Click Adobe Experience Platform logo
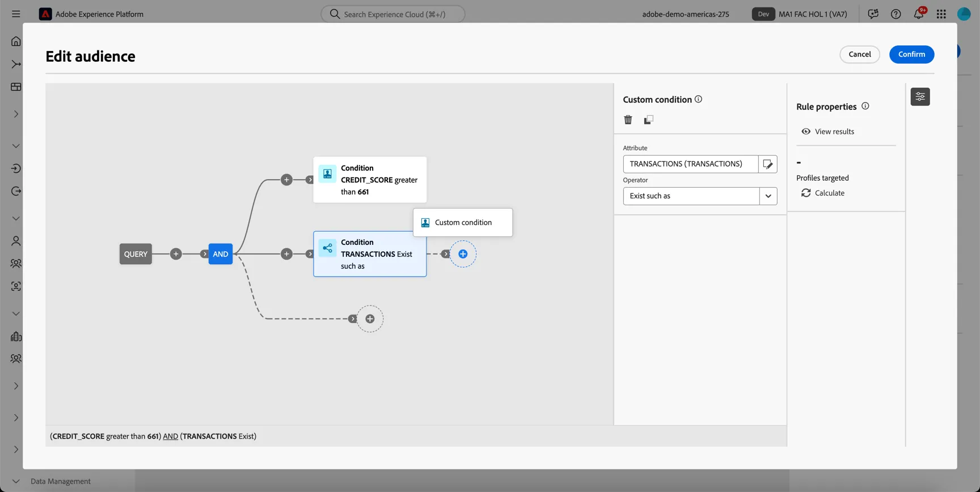980x492 pixels. (x=45, y=14)
